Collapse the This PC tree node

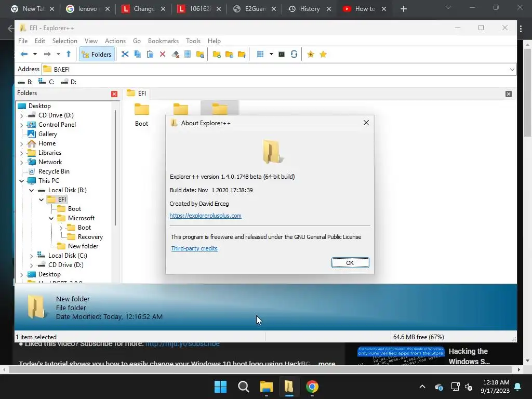(22, 181)
